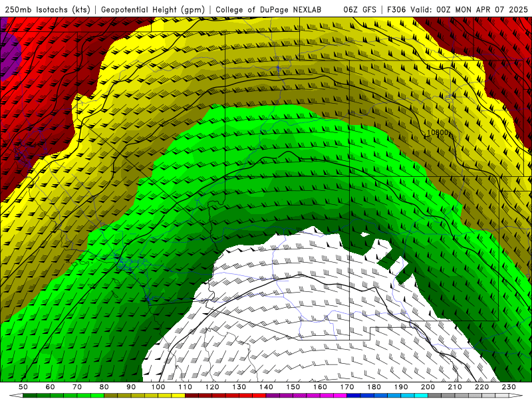Click the bright red colorbar segment before 140
Screen dimensions: 532x399
point(259,396)
